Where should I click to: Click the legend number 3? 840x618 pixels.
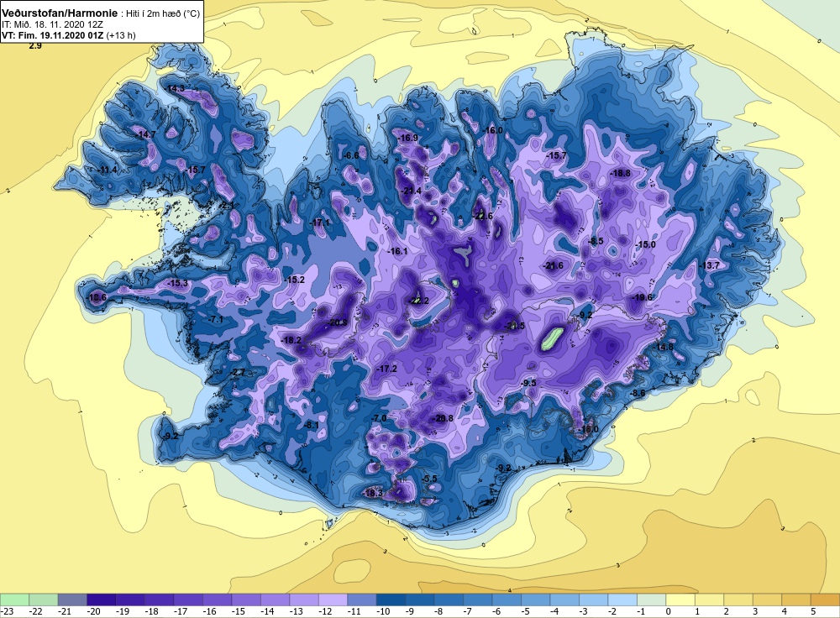click(x=755, y=611)
